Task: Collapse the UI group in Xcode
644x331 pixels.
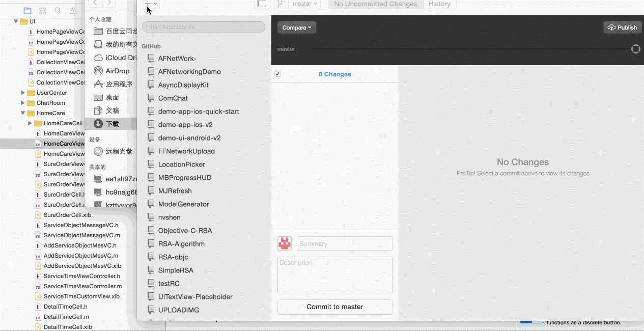Action: point(16,21)
